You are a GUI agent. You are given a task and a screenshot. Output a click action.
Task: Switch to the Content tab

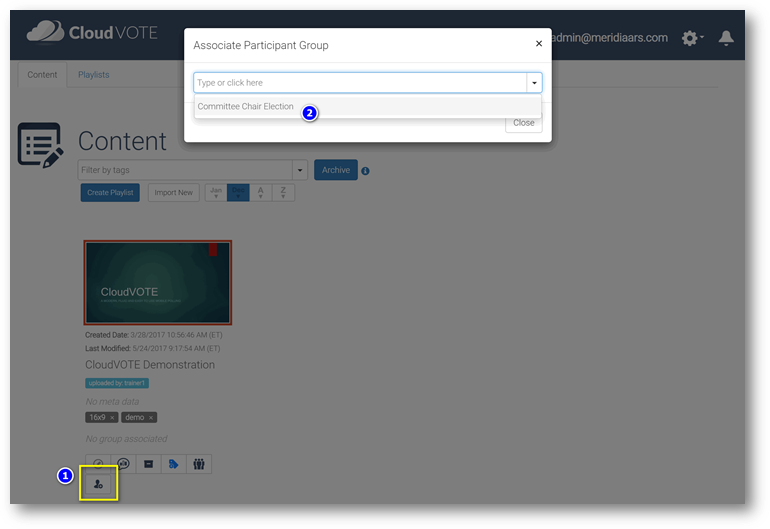(x=42, y=75)
